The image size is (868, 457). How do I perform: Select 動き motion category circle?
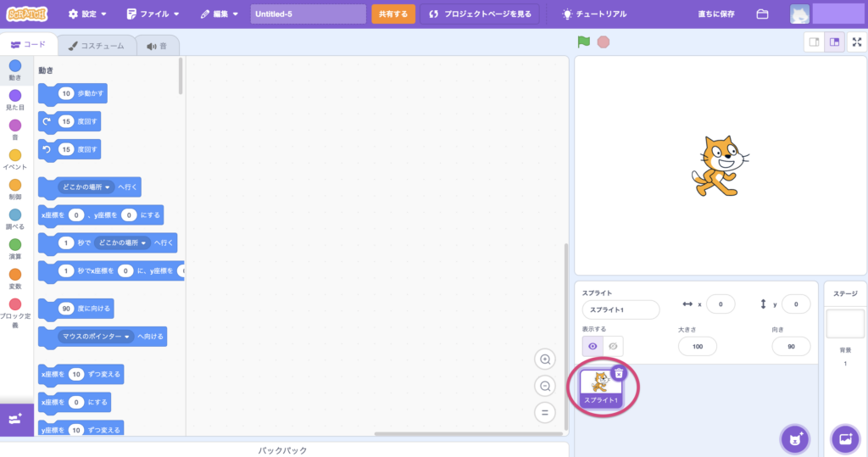pos(15,66)
